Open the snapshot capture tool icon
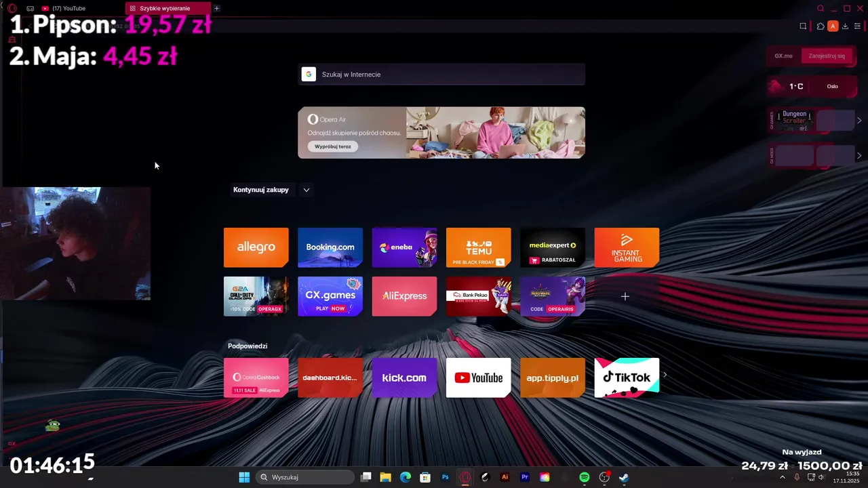The image size is (868, 488). [803, 26]
